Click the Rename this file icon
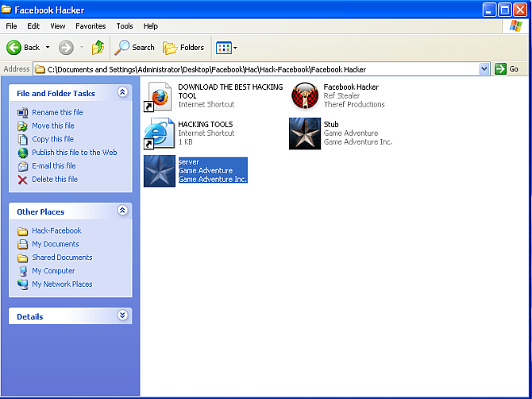Screen dimensions: 532x399 pyautogui.click(x=23, y=112)
